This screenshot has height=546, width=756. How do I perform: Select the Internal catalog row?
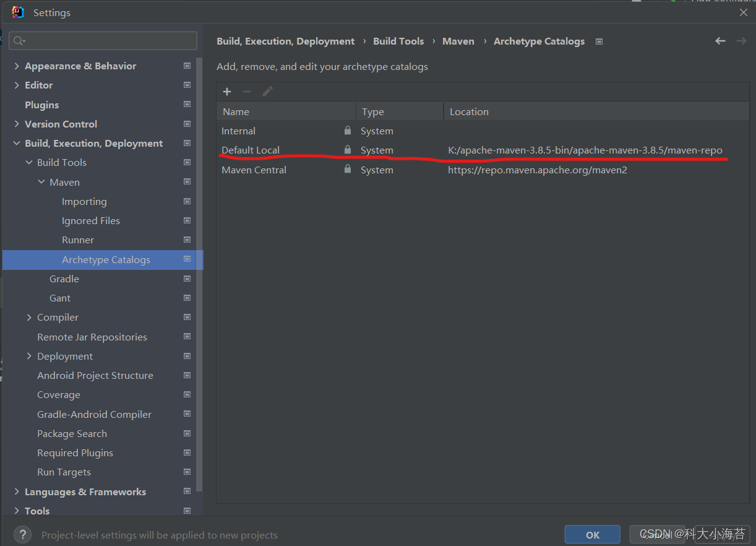(x=483, y=131)
